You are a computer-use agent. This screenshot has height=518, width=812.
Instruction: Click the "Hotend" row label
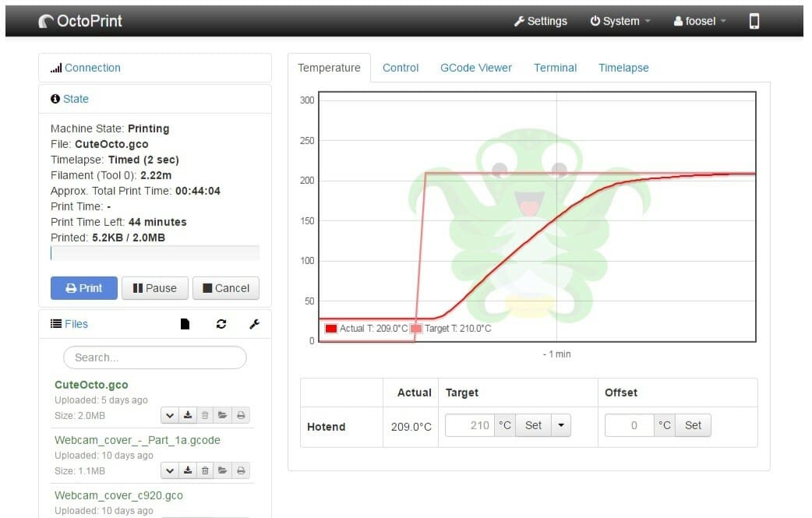(x=327, y=427)
